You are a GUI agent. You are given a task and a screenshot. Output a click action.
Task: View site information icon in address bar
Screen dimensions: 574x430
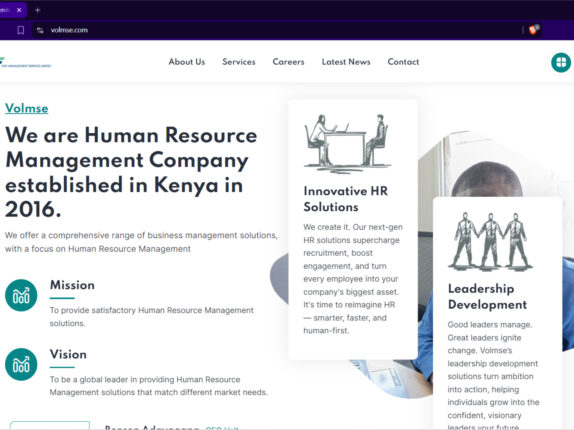[x=40, y=30]
